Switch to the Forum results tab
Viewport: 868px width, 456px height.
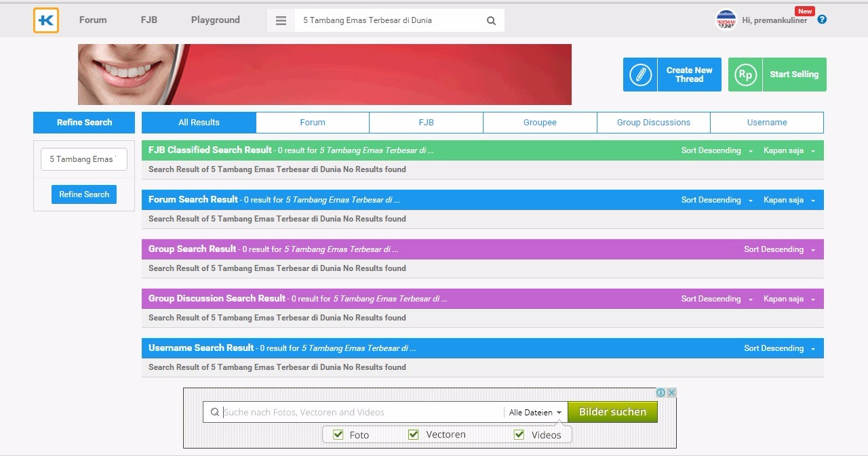(x=313, y=123)
